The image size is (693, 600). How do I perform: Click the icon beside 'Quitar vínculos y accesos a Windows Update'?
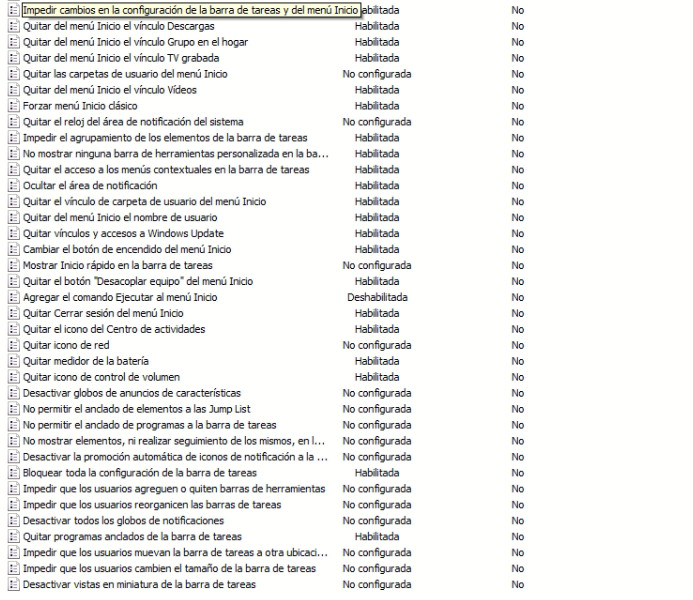point(14,233)
